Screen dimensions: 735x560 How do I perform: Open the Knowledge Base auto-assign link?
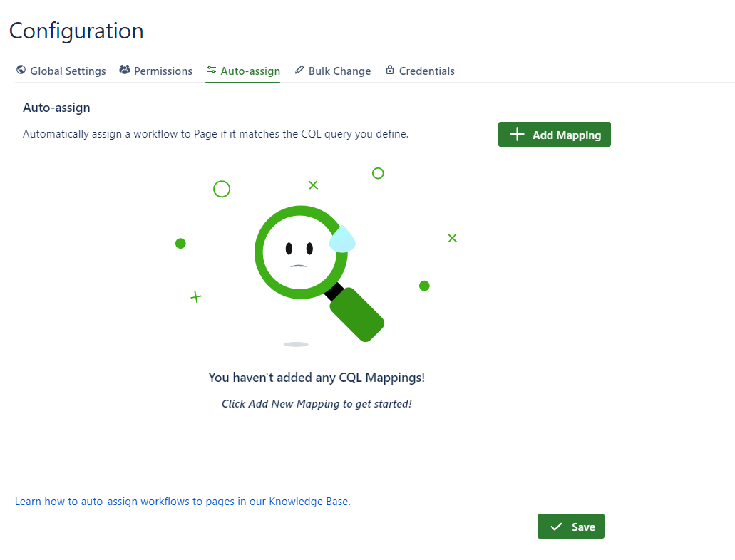click(x=183, y=502)
